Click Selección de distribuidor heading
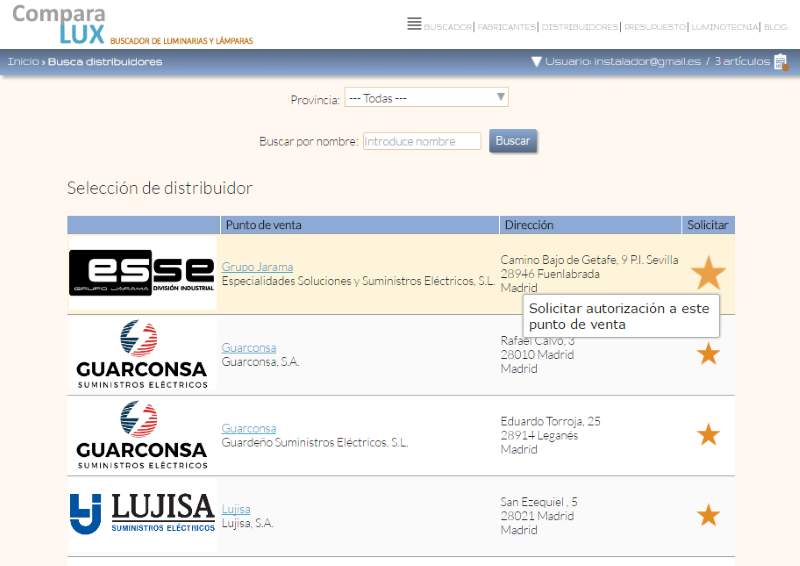This screenshot has width=800, height=566. [160, 188]
